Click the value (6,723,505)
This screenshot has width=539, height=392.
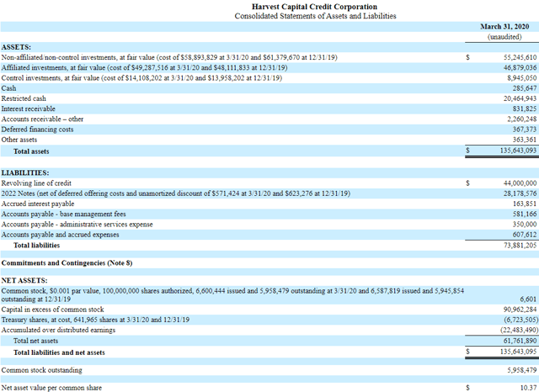coord(520,320)
